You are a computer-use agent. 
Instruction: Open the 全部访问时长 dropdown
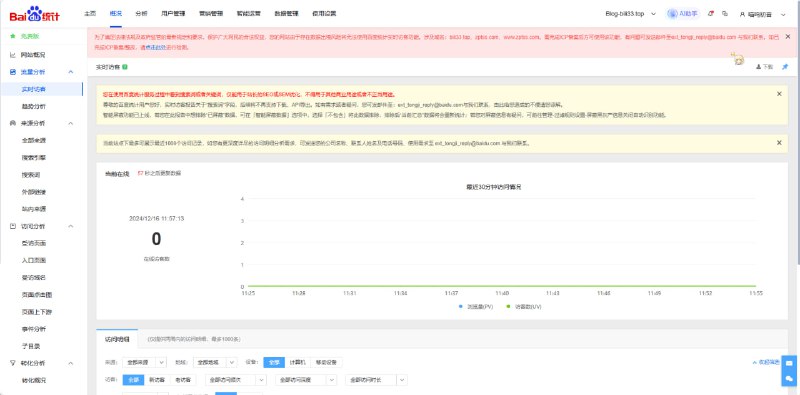coord(376,380)
